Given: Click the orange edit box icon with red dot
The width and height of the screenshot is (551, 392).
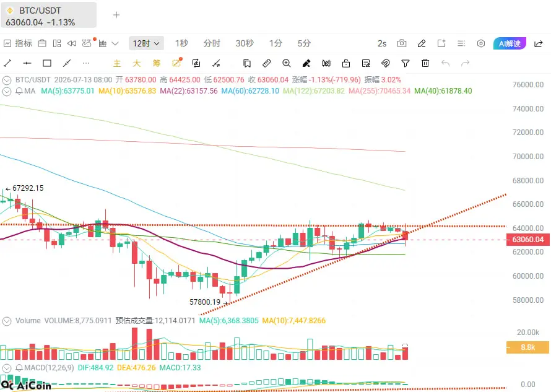Looking at the screenshot, I should point(177,63).
